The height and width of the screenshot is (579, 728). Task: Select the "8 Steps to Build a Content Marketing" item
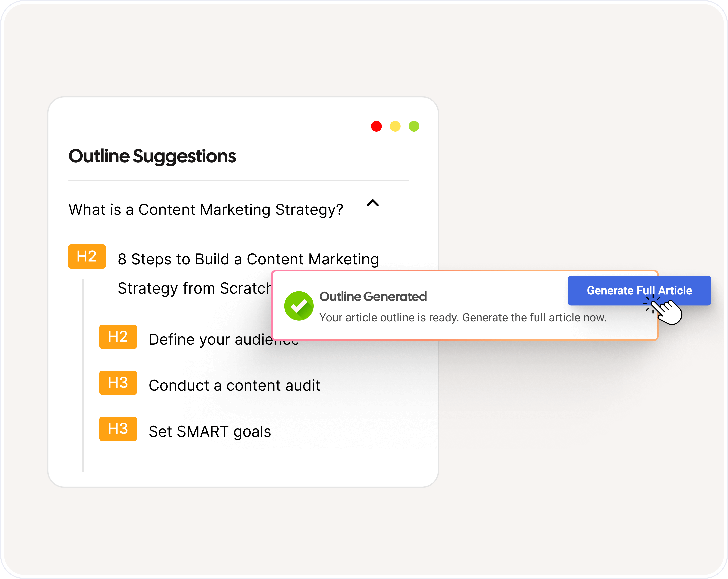pyautogui.click(x=248, y=259)
